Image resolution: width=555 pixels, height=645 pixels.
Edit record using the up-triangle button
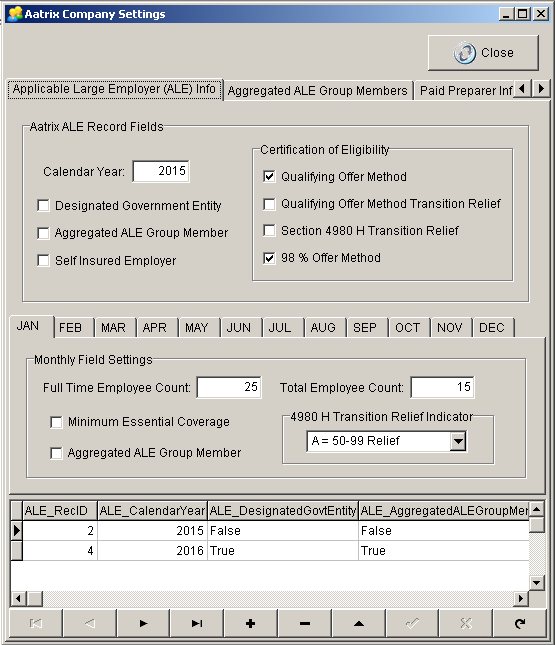click(x=358, y=623)
